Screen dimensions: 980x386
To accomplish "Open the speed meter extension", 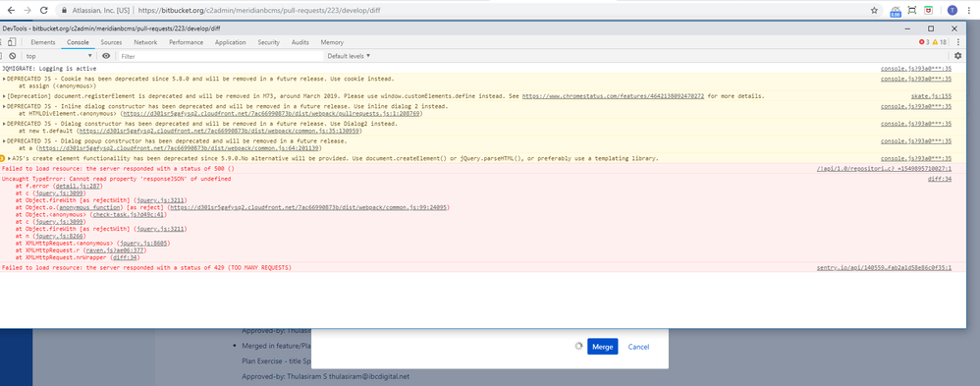I will pyautogui.click(x=895, y=11).
